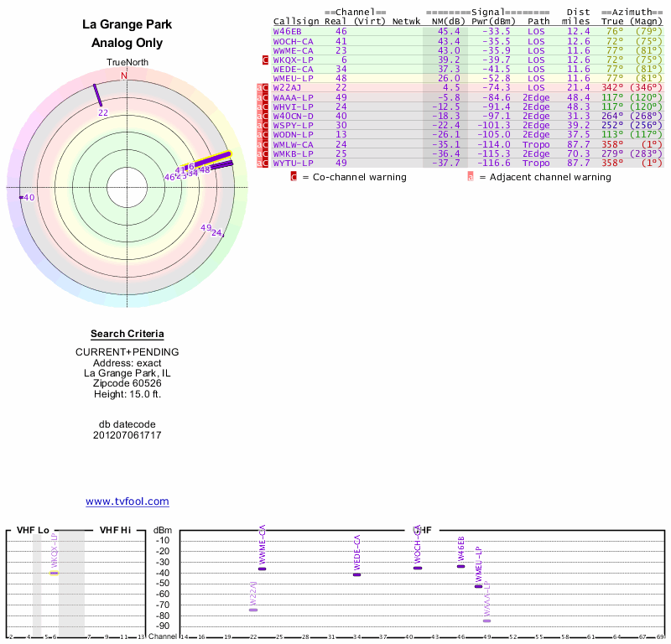Select the W46EB callsign in the table
Screen dimensions: 671x644
[x=287, y=31]
